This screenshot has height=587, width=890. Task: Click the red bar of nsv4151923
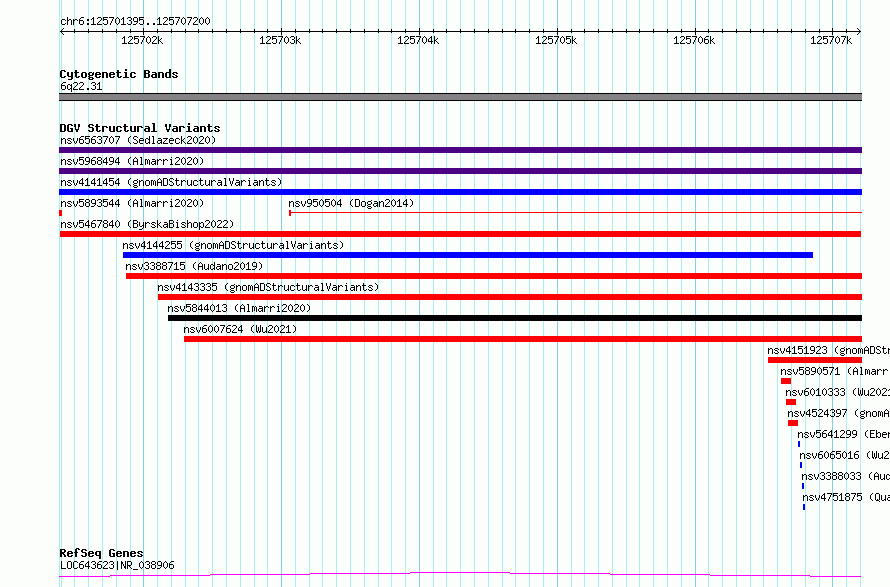[815, 360]
